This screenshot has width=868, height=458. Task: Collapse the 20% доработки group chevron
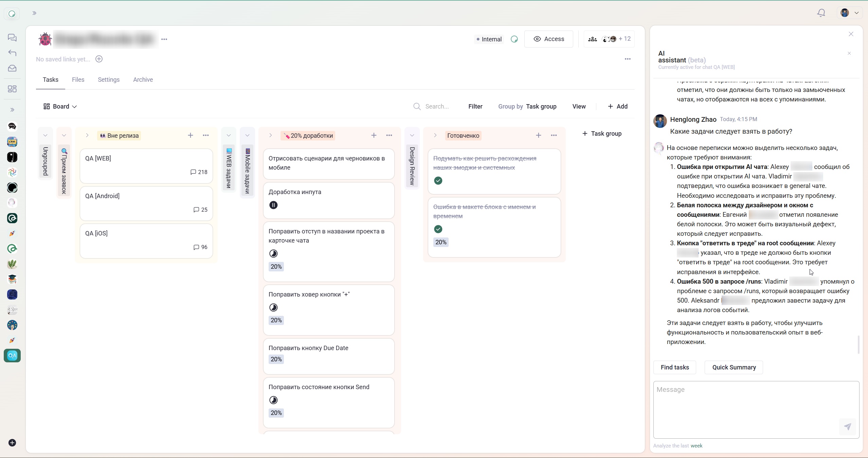(270, 135)
